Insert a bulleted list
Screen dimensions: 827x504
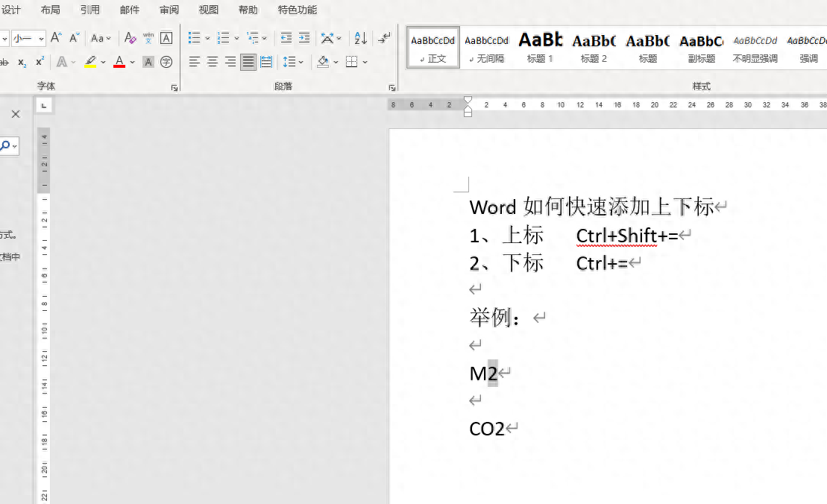point(195,38)
